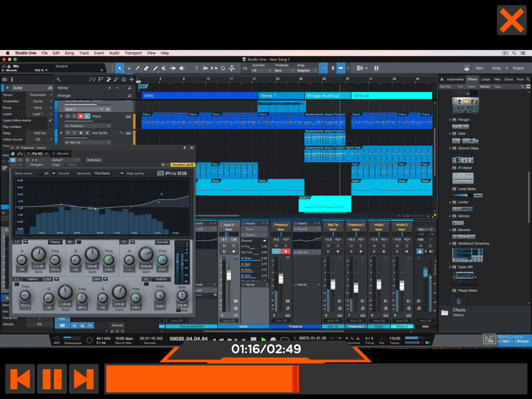Viewport: 532px width, 399px height.
Task: Close the video player with orange X
Action: tap(512, 20)
